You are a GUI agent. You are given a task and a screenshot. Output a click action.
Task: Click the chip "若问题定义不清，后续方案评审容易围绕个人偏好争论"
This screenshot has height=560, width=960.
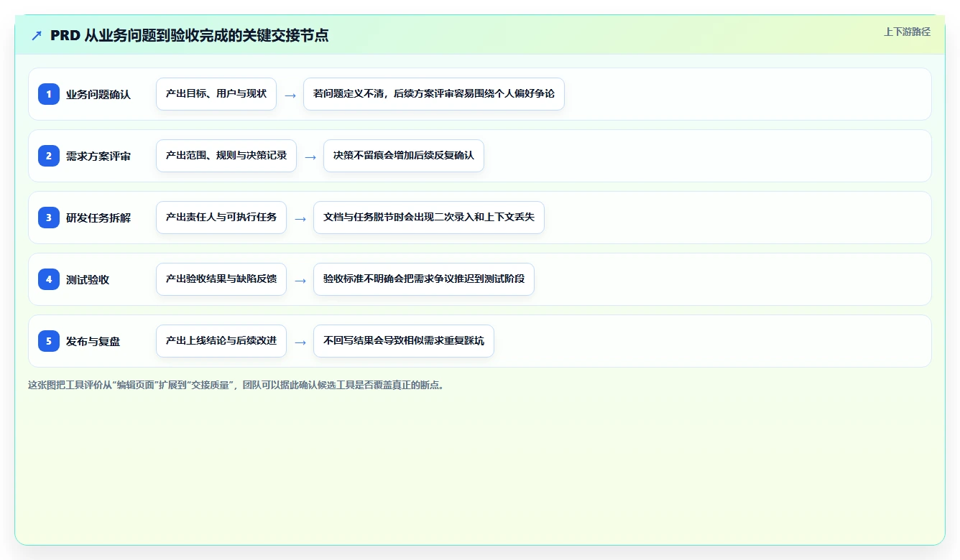coord(434,94)
